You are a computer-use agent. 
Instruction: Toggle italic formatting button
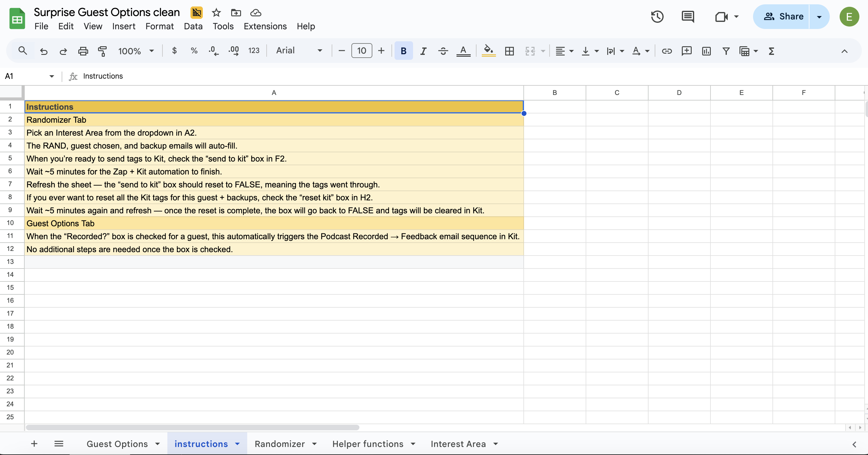coord(423,51)
